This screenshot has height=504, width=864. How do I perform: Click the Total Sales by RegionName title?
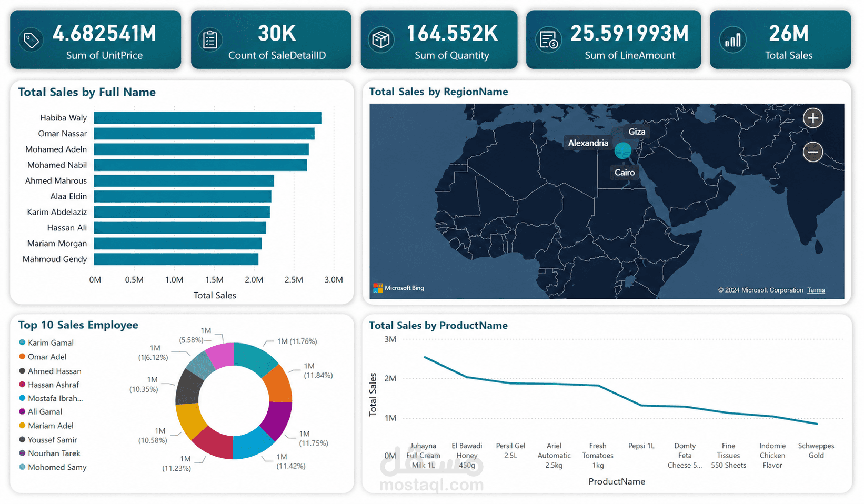coord(439,92)
